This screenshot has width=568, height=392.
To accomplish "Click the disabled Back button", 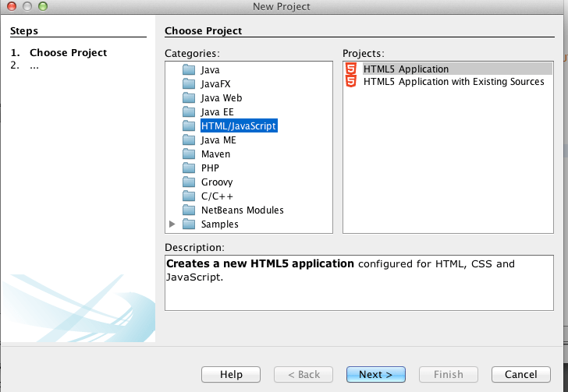I will (x=304, y=374).
